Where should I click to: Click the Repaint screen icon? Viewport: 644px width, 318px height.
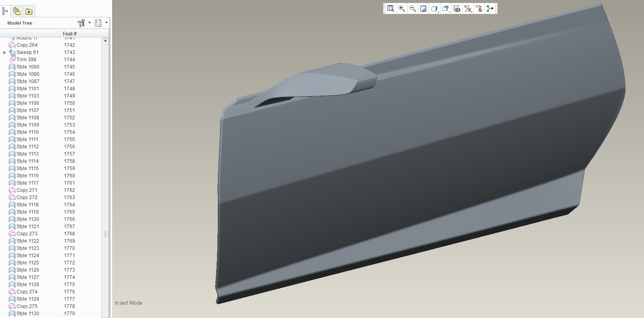pos(423,8)
